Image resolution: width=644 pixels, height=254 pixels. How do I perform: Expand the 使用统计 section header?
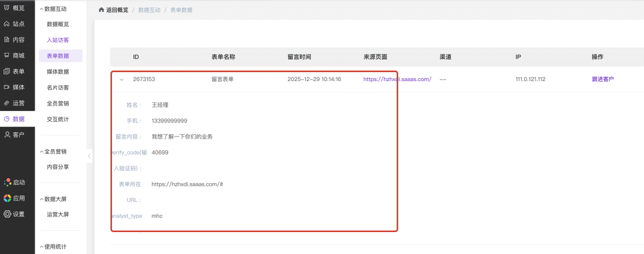click(41, 246)
